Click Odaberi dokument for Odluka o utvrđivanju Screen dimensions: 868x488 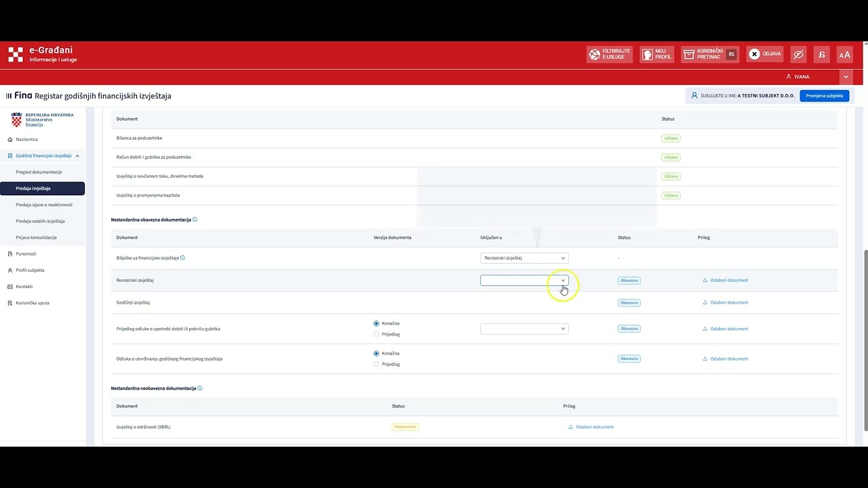726,359
